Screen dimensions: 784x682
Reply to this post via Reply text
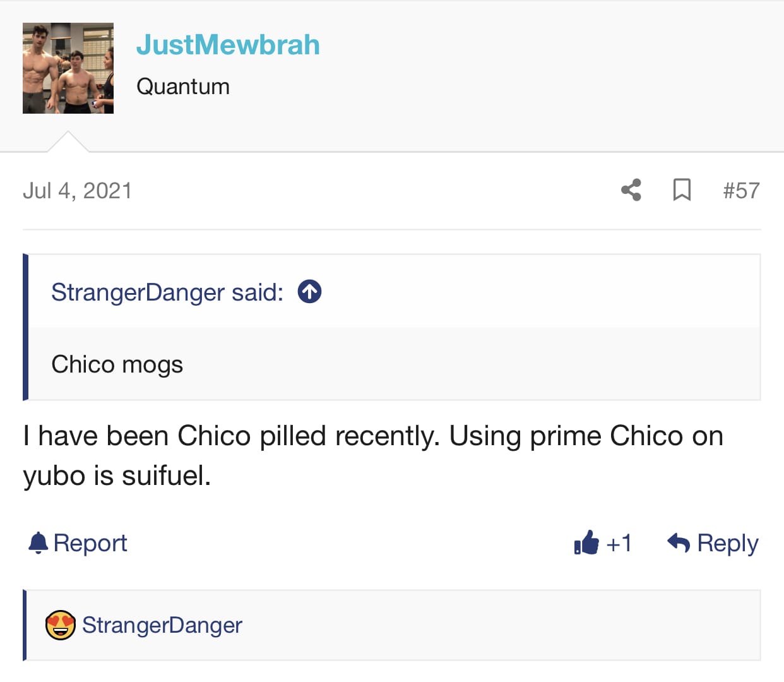click(728, 543)
